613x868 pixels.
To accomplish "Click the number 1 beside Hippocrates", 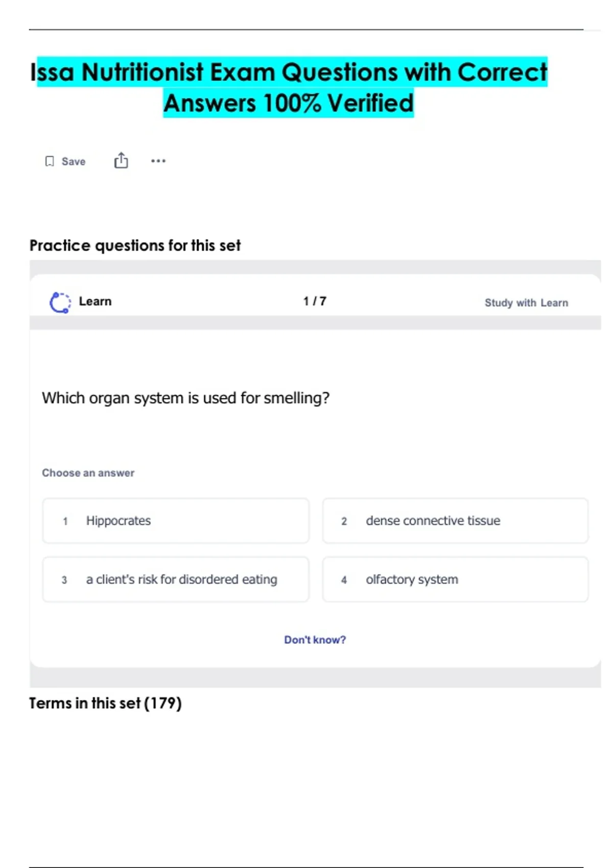I will (65, 521).
